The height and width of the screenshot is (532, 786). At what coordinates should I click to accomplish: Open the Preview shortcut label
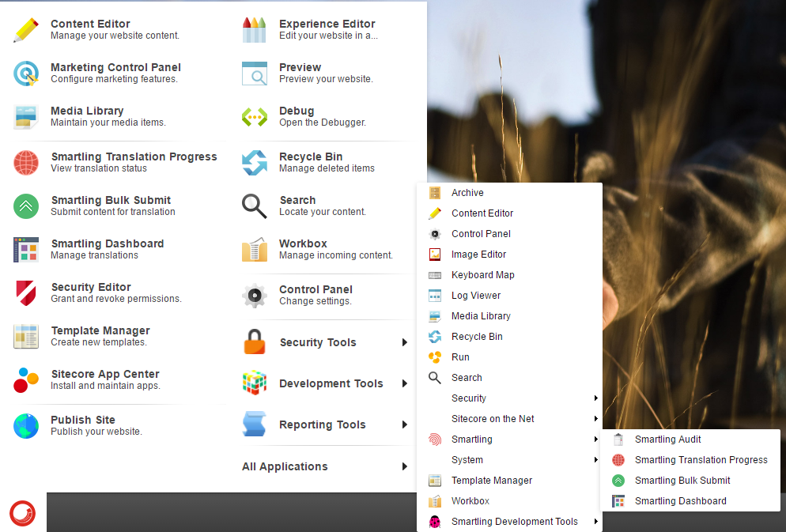tap(300, 67)
